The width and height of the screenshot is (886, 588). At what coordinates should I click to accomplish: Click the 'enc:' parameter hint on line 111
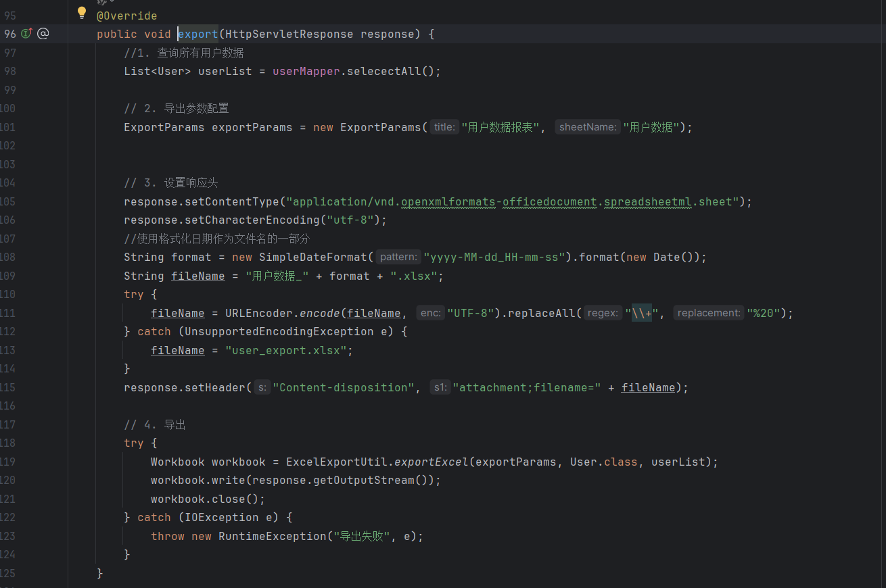(x=430, y=313)
